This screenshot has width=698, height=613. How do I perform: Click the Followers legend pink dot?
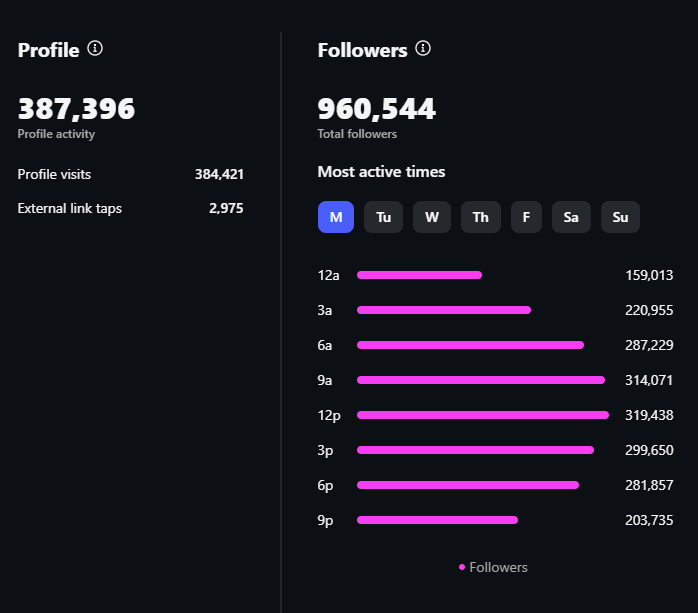(462, 567)
